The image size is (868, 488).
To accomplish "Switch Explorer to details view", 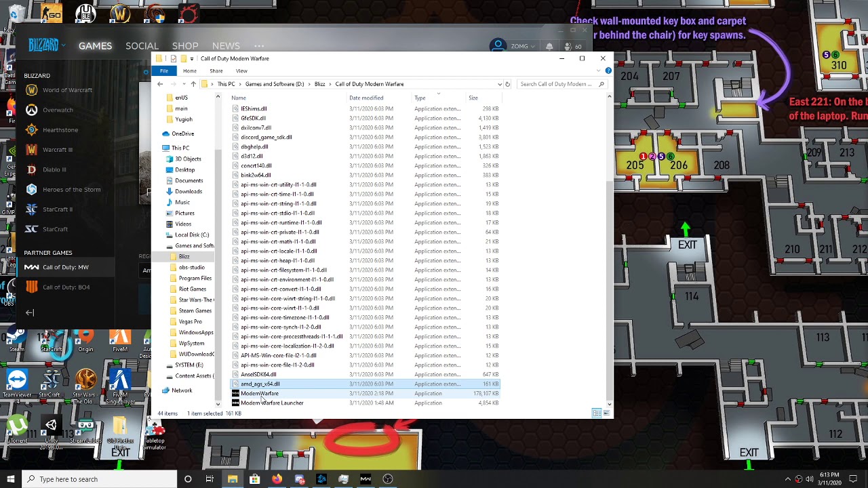I will pyautogui.click(x=596, y=413).
